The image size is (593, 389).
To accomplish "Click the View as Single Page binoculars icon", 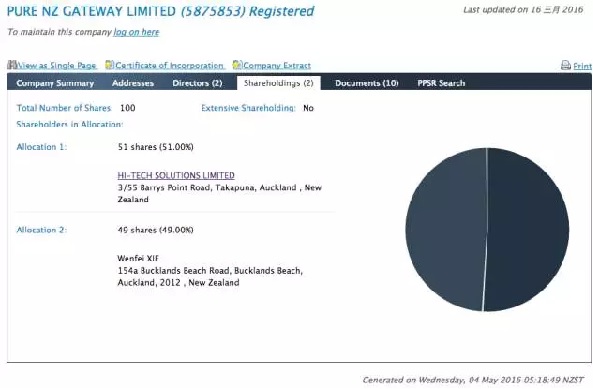I will tap(12, 65).
